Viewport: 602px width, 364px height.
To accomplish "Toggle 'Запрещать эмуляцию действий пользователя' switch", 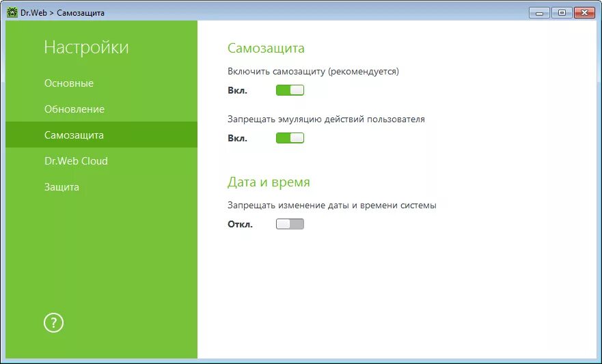I will coord(290,138).
